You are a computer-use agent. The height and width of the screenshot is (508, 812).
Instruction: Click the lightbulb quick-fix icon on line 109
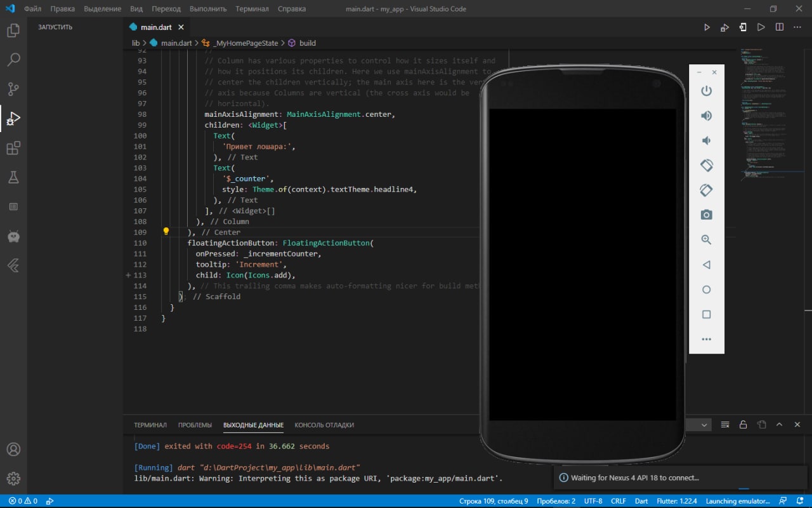(166, 232)
